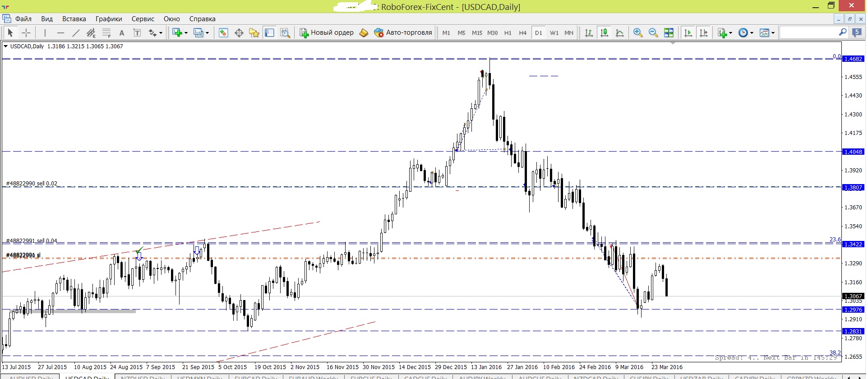Click triangle next to USDCAD,Daily chart title
Viewport: 868px width, 379px height.
pyautogui.click(x=5, y=46)
